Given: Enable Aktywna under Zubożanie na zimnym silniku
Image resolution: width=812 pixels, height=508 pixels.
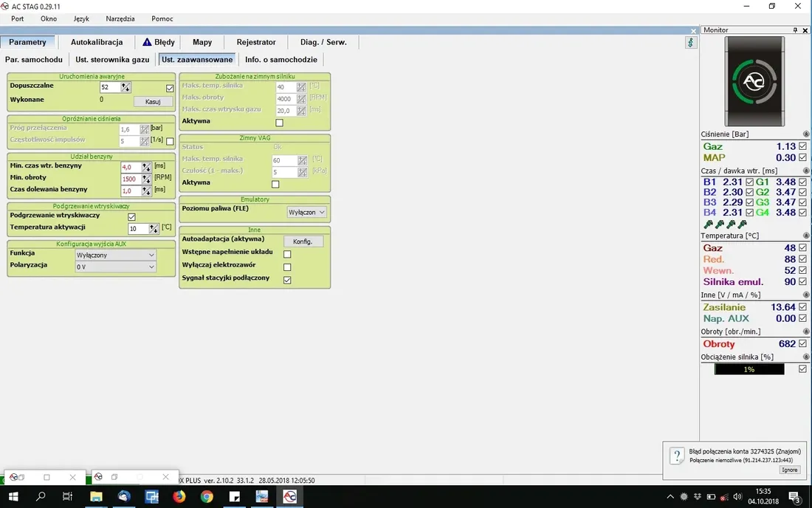Looking at the screenshot, I should (280, 123).
